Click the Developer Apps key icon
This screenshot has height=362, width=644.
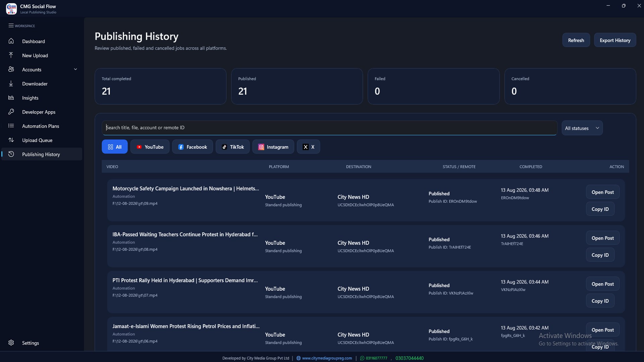pos(11,112)
